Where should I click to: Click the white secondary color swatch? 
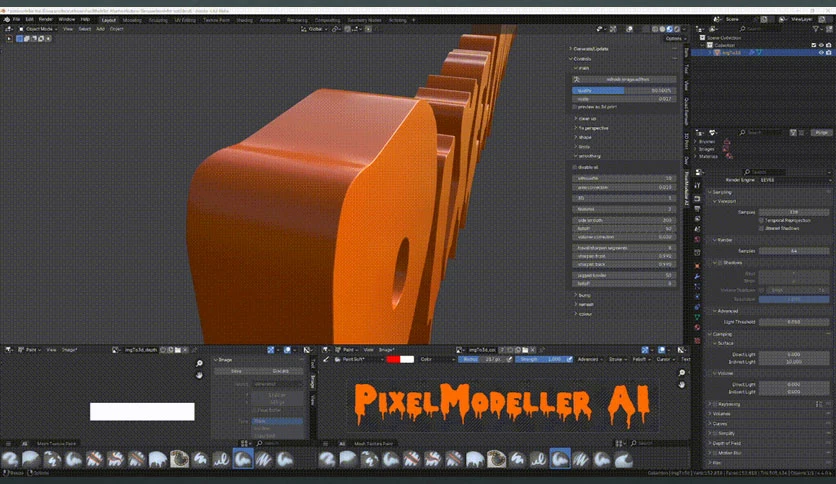coord(407,359)
